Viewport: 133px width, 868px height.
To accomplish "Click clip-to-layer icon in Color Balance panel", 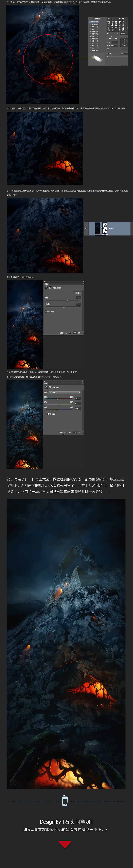I will tap(61, 433).
